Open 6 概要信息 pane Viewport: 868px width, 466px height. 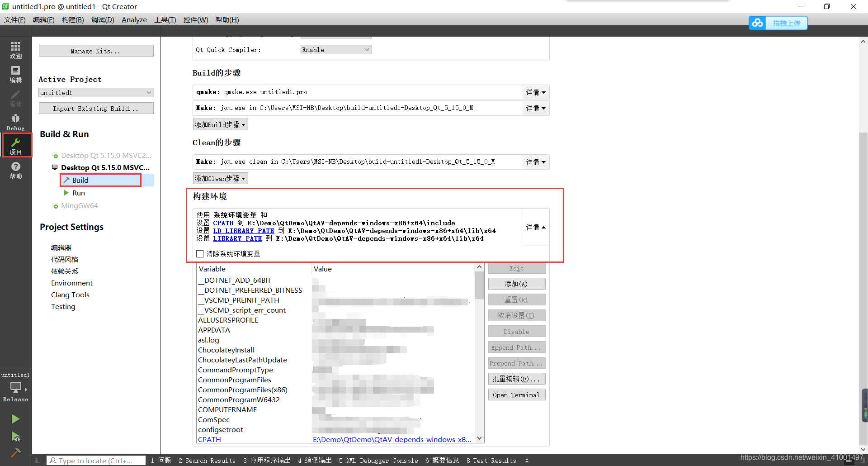[x=442, y=461]
